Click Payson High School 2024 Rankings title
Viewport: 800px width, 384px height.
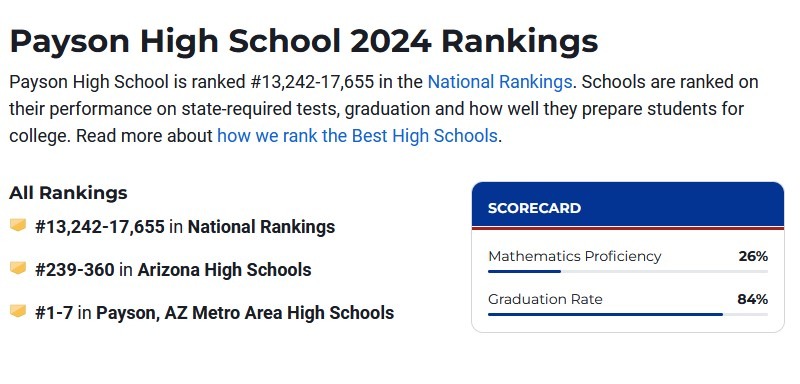pyautogui.click(x=304, y=41)
